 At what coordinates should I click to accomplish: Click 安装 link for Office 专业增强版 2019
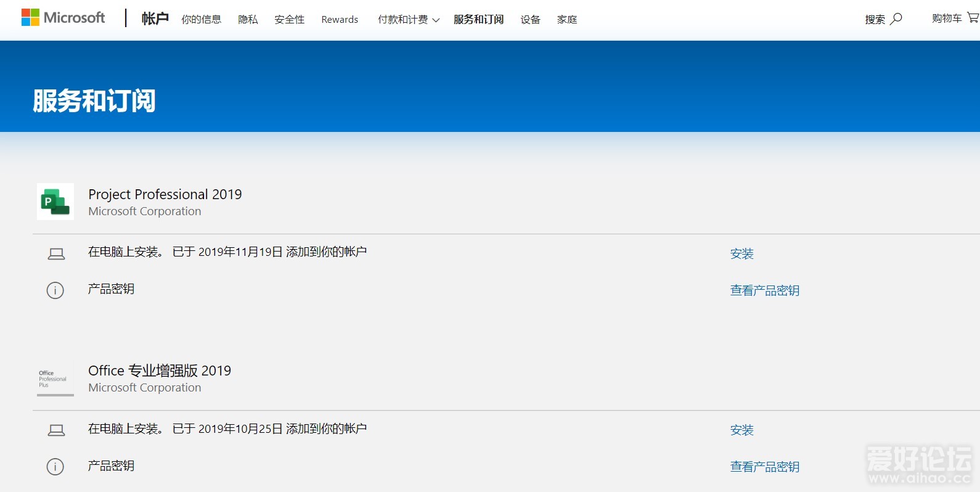tap(742, 430)
